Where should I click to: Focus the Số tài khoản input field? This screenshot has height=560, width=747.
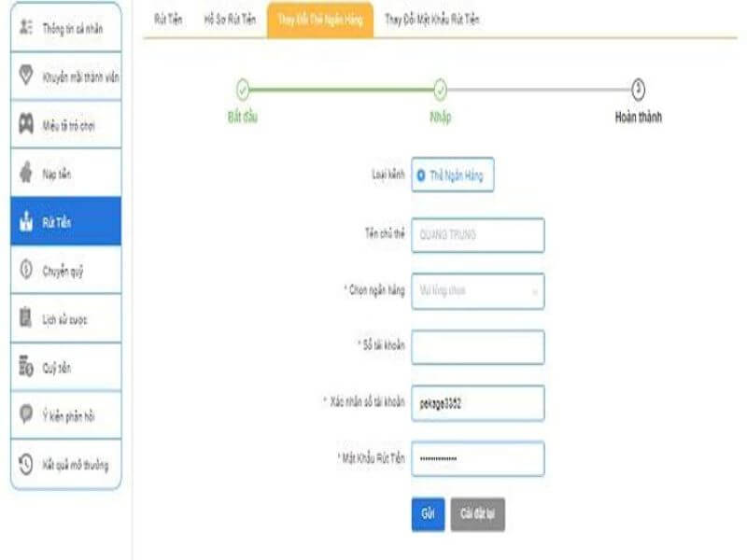pos(477,347)
